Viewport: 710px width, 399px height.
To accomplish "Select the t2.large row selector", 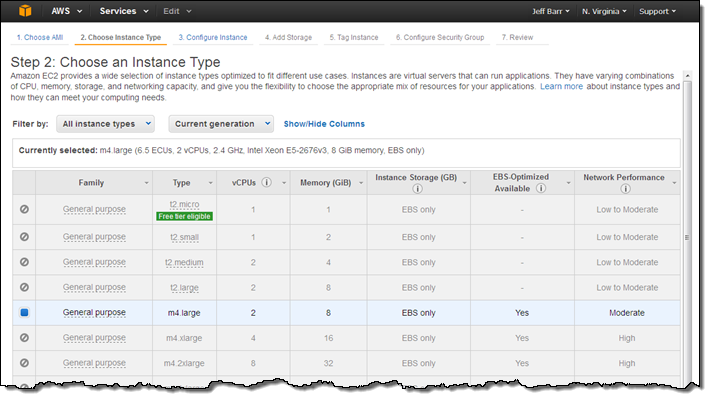I will pos(24,287).
